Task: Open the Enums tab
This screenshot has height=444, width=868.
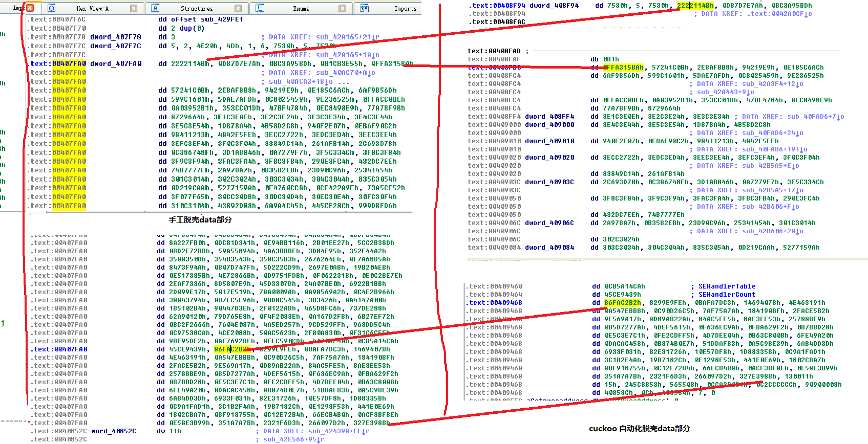Action: click(x=301, y=8)
